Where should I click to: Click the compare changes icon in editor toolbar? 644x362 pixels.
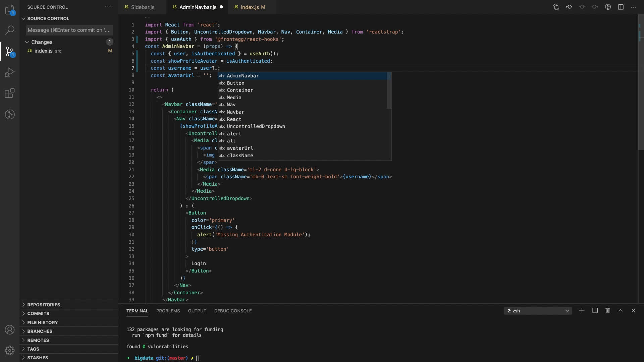pos(556,7)
